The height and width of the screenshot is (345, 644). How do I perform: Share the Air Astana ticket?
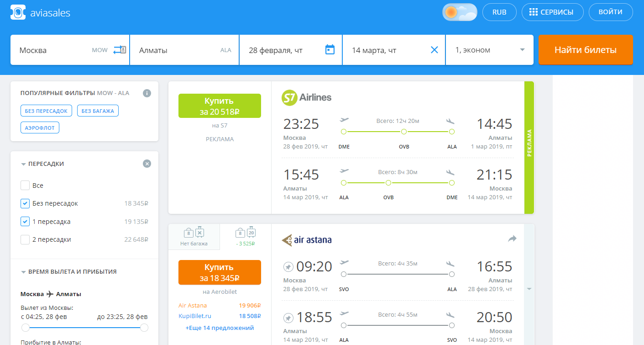[x=512, y=239]
